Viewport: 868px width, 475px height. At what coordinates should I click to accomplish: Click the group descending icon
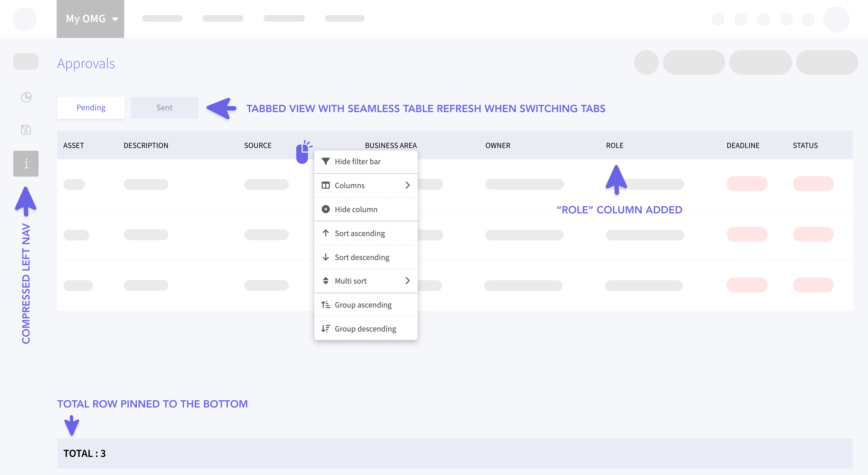325,329
